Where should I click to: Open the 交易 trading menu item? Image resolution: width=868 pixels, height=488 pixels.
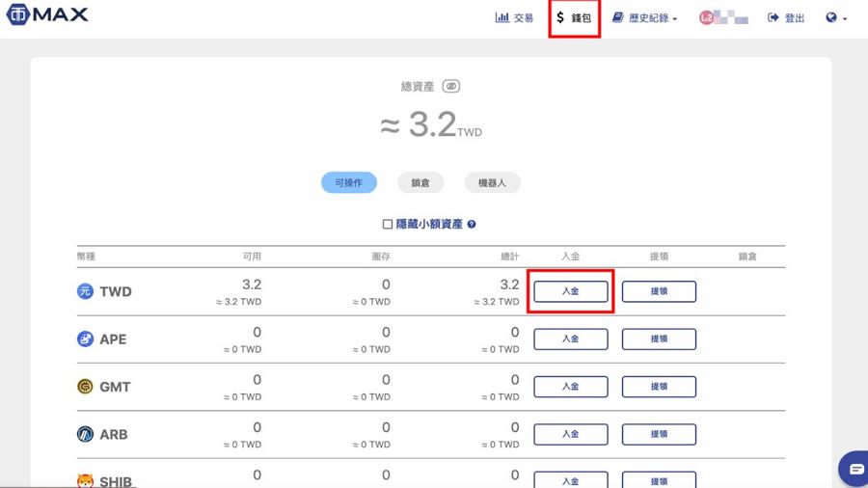514,17
